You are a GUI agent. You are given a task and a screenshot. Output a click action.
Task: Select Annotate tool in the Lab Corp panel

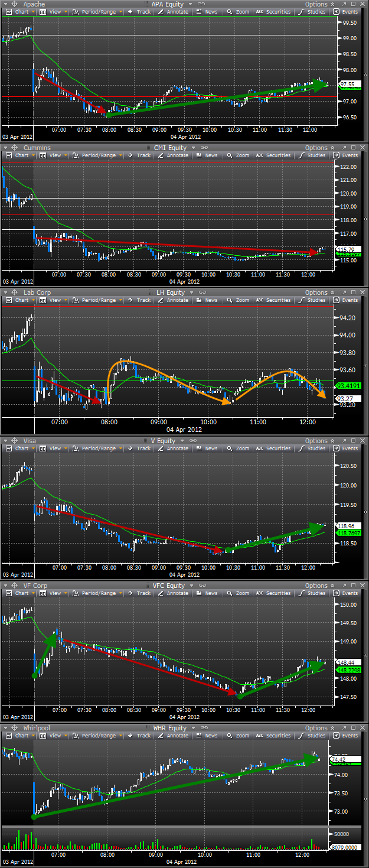coord(172,300)
